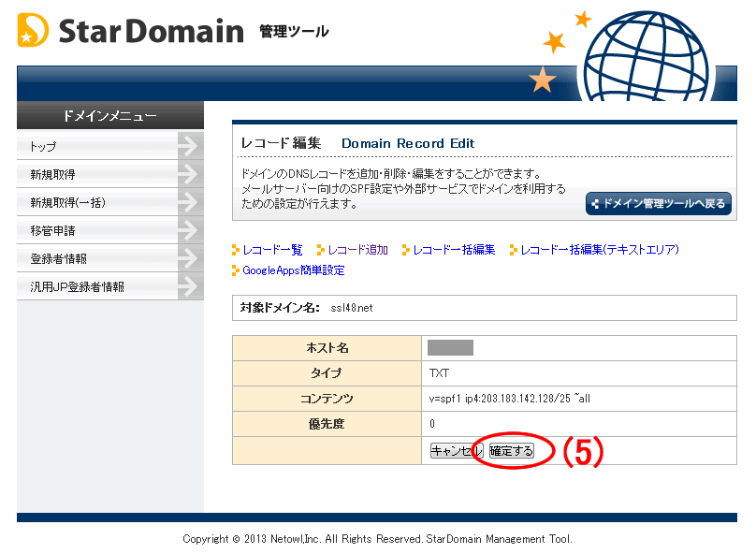Image resolution: width=756 pixels, height=554 pixels.
Task: Click the v=spf1 content value
Action: click(509, 399)
